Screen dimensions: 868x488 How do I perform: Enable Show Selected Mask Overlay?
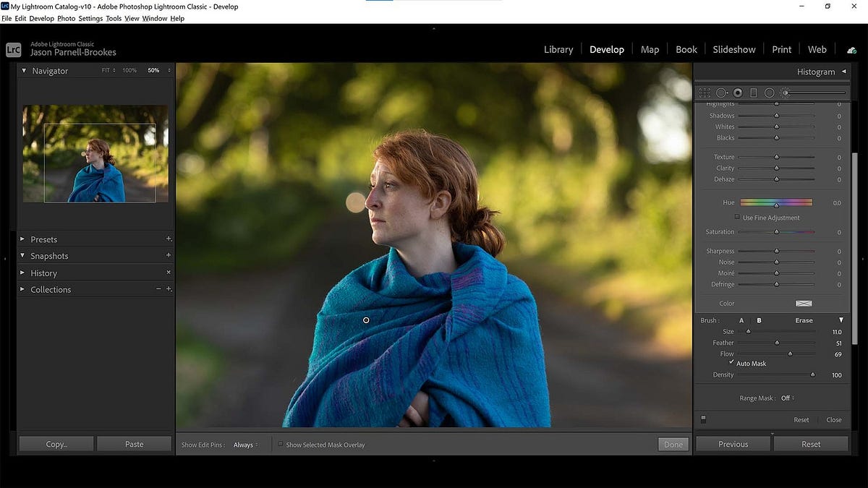pos(280,445)
